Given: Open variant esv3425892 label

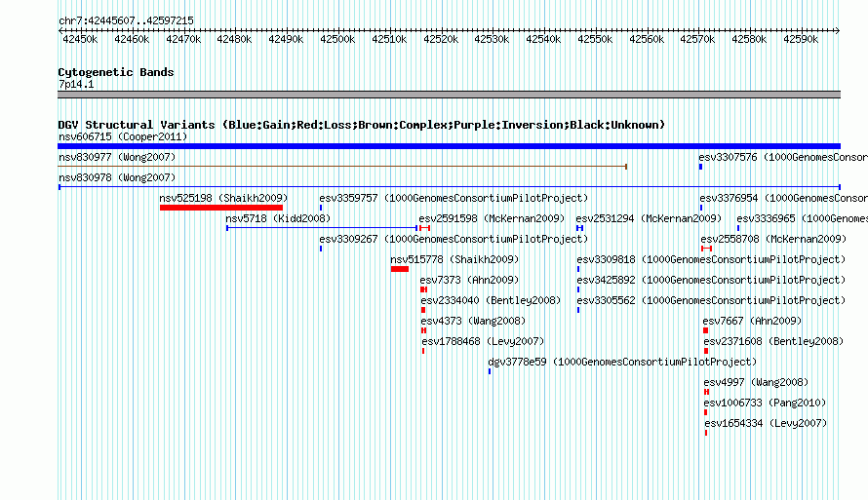Looking at the screenshot, I should coord(711,280).
